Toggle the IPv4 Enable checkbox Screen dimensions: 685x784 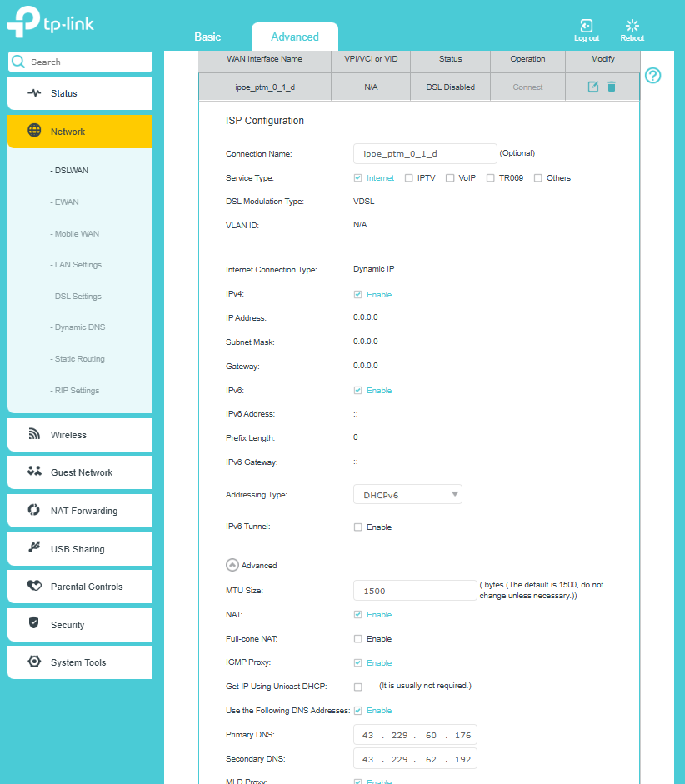click(358, 294)
